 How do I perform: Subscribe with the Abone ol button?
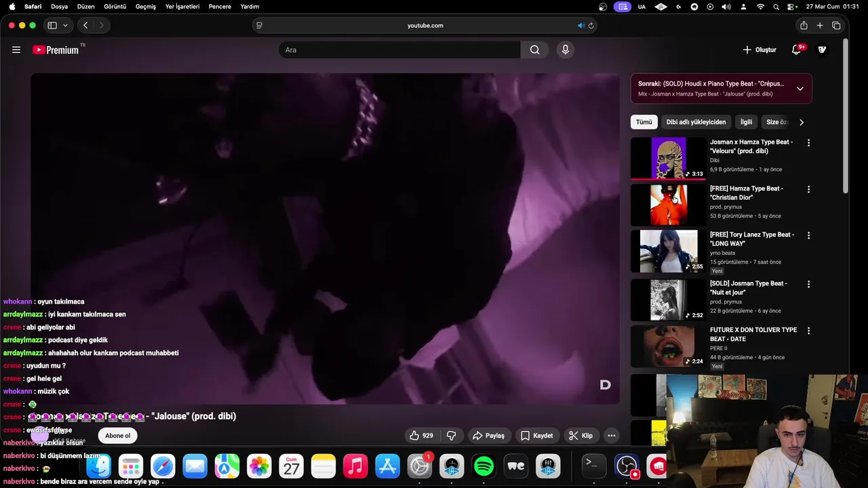tap(117, 436)
